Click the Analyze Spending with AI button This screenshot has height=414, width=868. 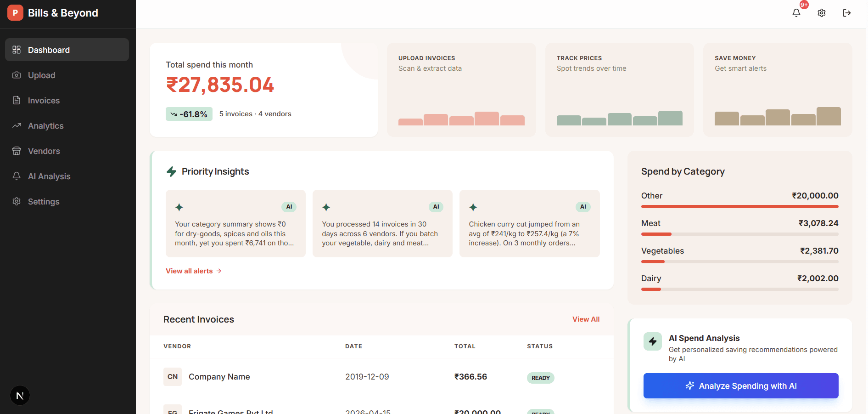pyautogui.click(x=740, y=386)
